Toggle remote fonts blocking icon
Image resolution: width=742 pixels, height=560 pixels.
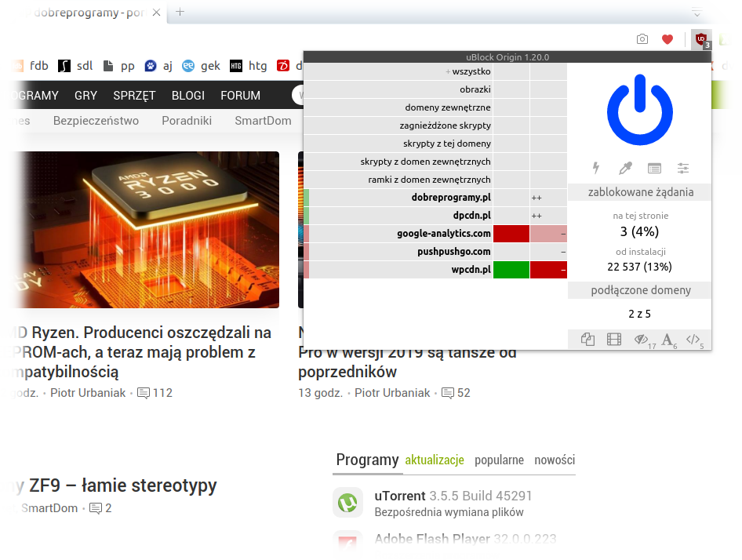pyautogui.click(x=667, y=339)
